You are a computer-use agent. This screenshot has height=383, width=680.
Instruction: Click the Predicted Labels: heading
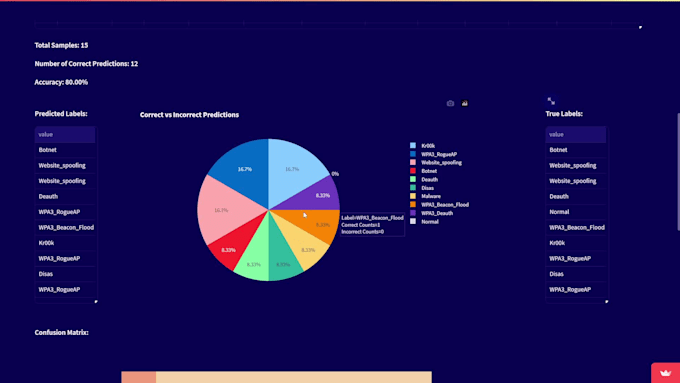[x=61, y=114]
